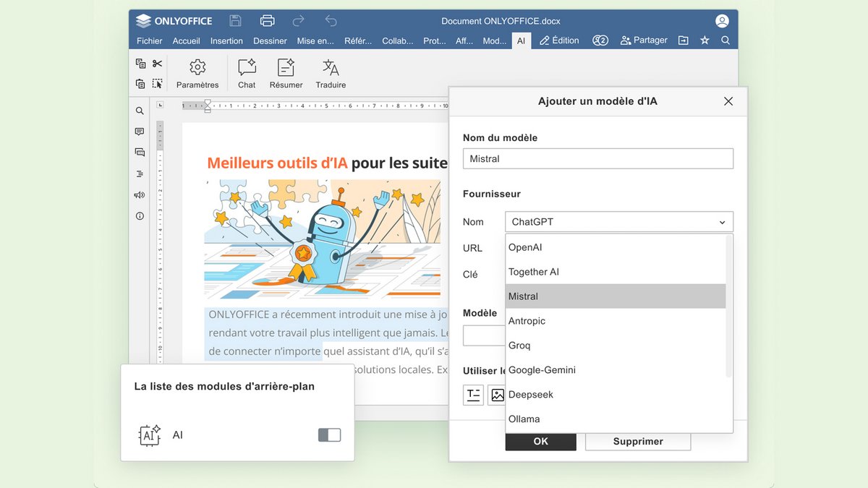Screen dimensions: 868x488
Task: Click the provider list scrollbar
Action: coord(729,307)
